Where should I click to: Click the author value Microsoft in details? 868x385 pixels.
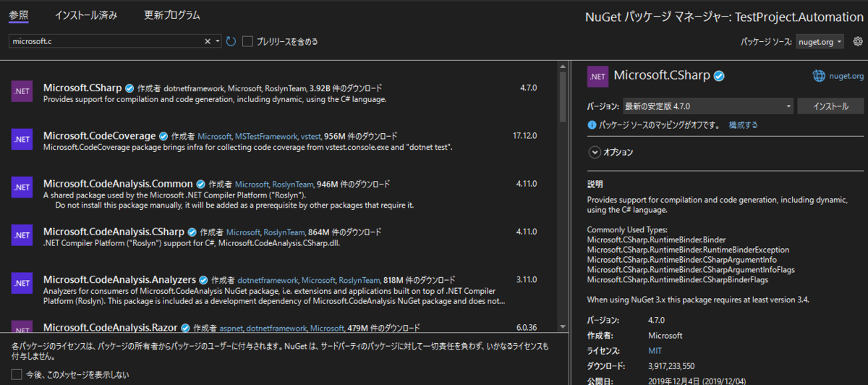tap(665, 336)
